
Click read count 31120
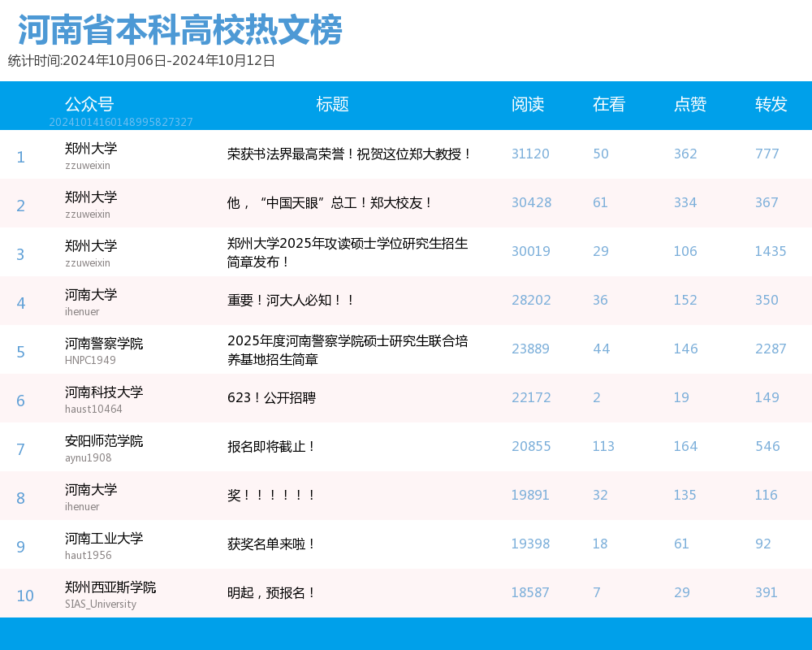(x=530, y=154)
